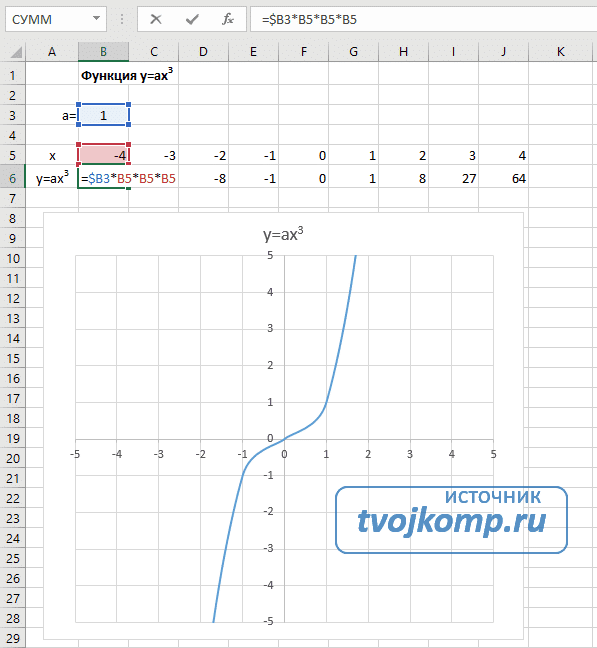The height and width of the screenshot is (648, 597).
Task: Select cell B1 with Функция y=ax³ title
Action: coord(127,76)
